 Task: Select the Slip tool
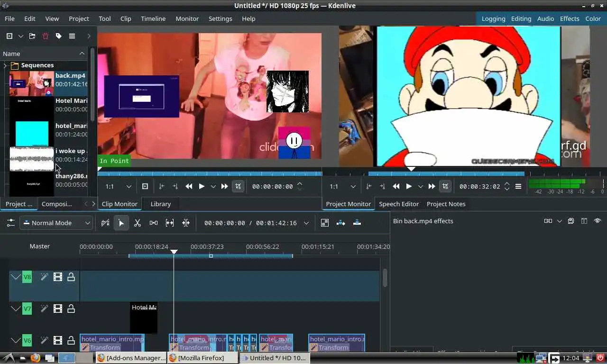click(170, 223)
